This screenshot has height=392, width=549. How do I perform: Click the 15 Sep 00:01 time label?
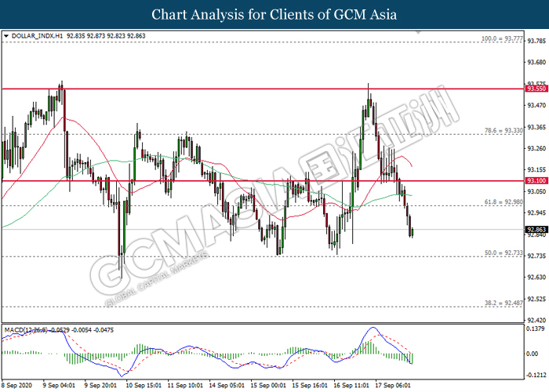click(268, 386)
